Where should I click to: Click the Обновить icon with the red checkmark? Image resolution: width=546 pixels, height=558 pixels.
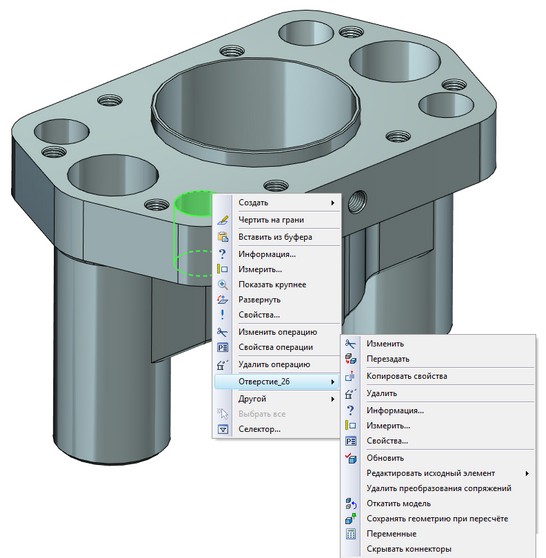351,458
